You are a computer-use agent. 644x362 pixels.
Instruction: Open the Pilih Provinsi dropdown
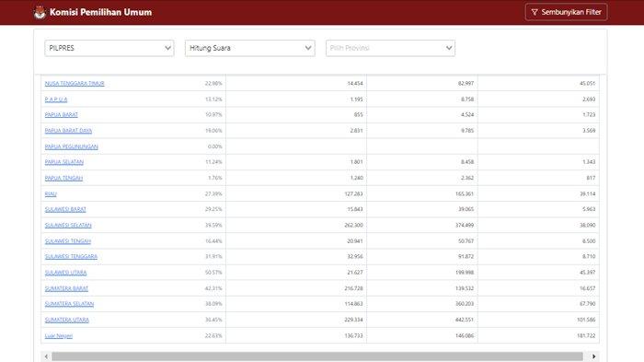pos(390,48)
